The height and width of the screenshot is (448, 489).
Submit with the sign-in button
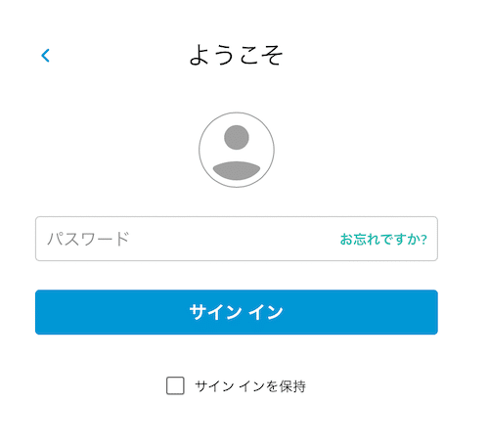point(237,312)
